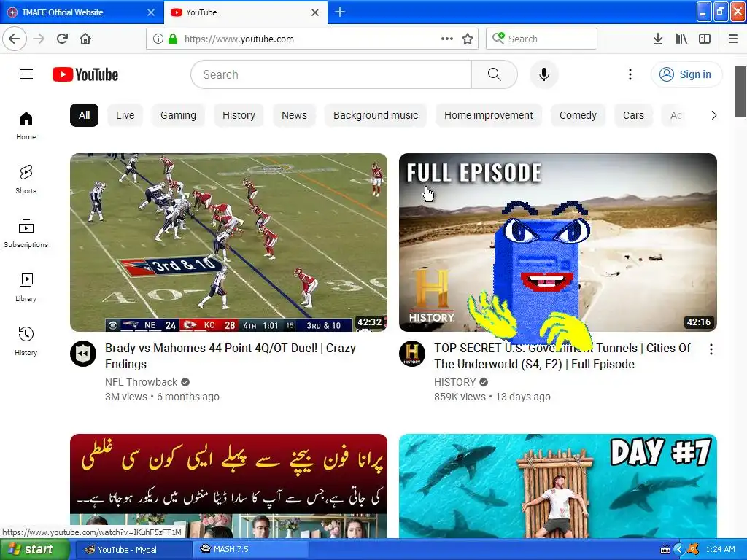The width and height of the screenshot is (747, 560).
Task: Click the browser forward arrow
Action: 39,39
